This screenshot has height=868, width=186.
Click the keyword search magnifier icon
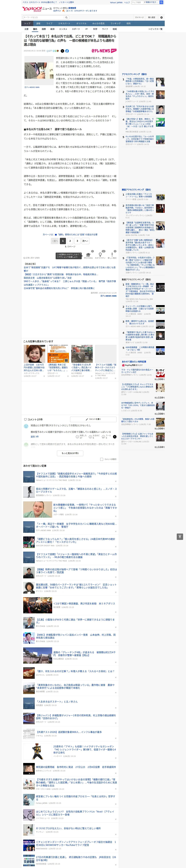66,18
